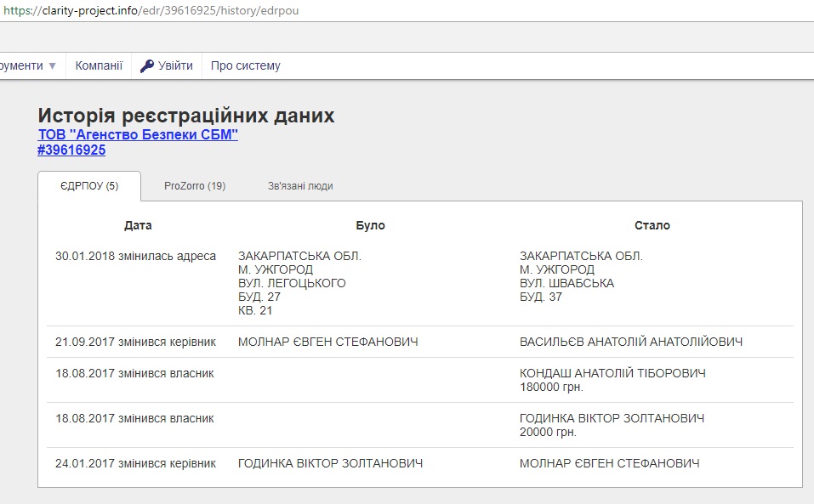Image resolution: width=814 pixels, height=504 pixels.
Task: Switch to the Зв'язані люди tab
Action: pos(300,185)
